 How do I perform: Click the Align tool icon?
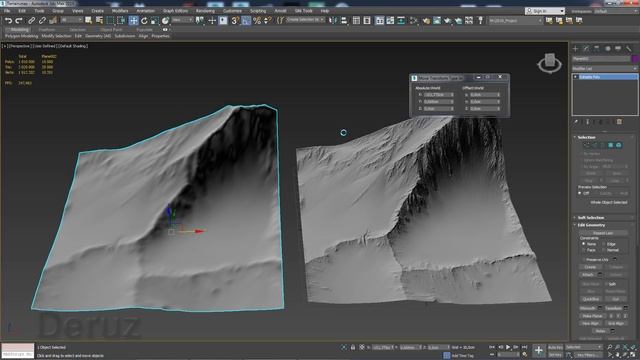[x=344, y=20]
